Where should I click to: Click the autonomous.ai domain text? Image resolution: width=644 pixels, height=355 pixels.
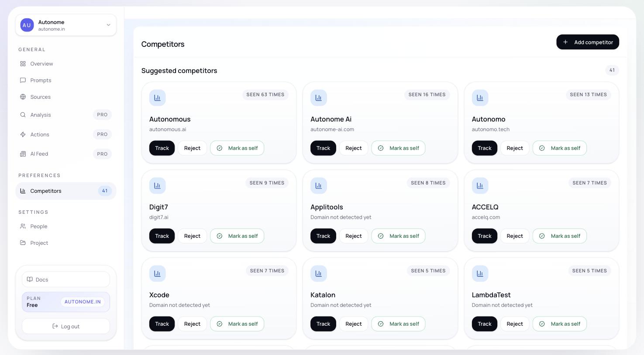[x=168, y=129]
